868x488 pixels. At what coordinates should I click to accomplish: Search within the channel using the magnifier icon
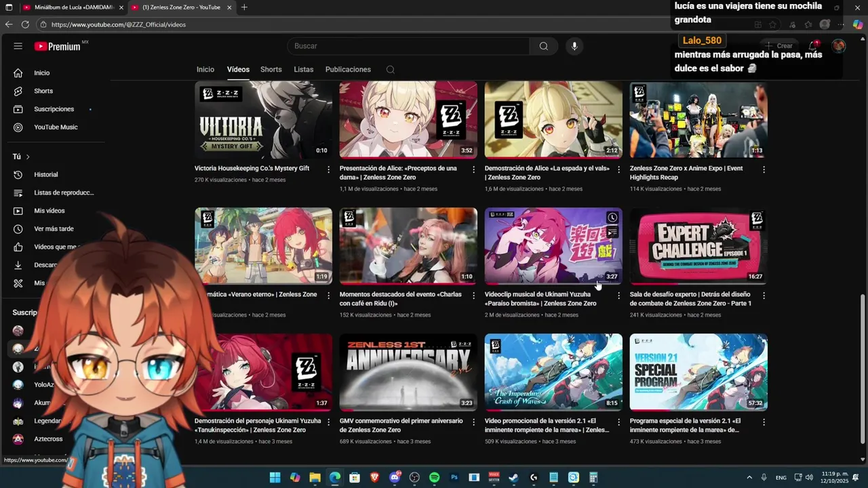click(x=390, y=69)
